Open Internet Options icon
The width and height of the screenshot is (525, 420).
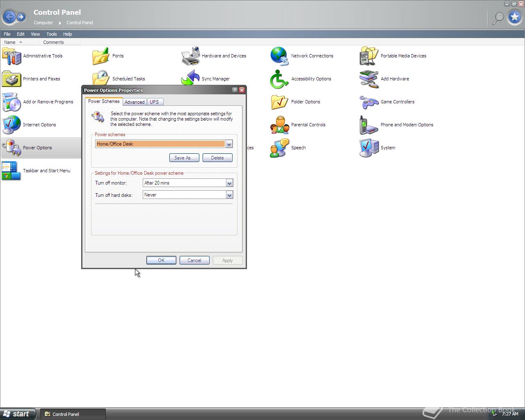11,125
